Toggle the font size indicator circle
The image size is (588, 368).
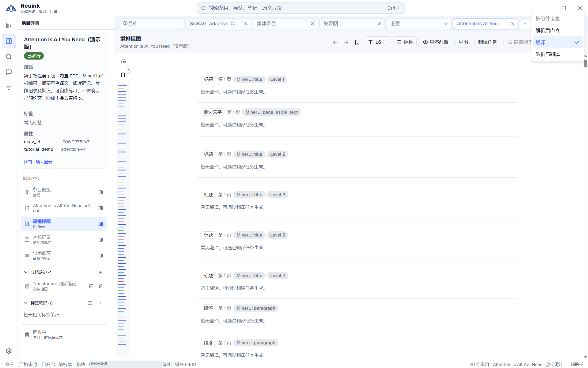tap(385, 42)
